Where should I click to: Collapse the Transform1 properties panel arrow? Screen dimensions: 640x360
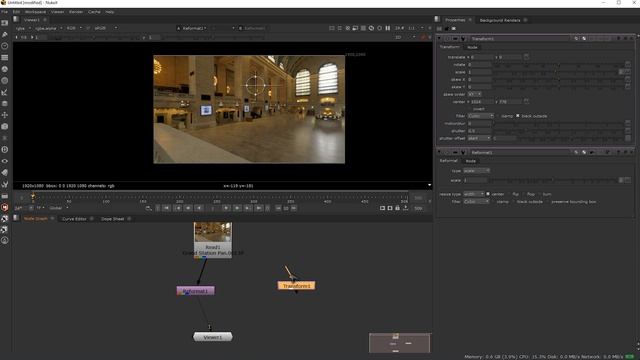[439, 38]
